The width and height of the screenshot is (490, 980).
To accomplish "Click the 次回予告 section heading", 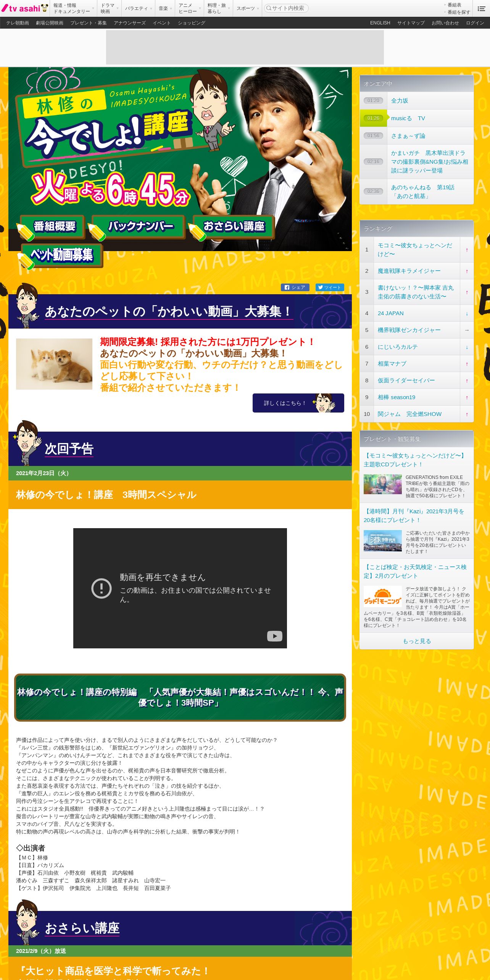I will pyautogui.click(x=69, y=449).
